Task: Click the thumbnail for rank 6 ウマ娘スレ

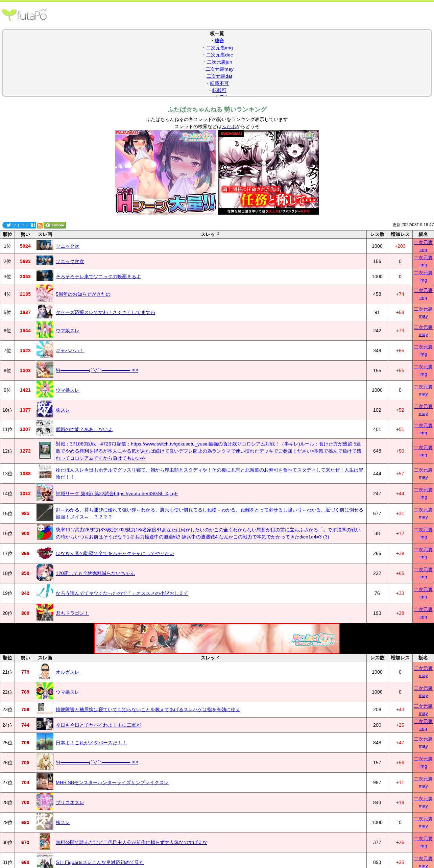Action: (x=45, y=330)
